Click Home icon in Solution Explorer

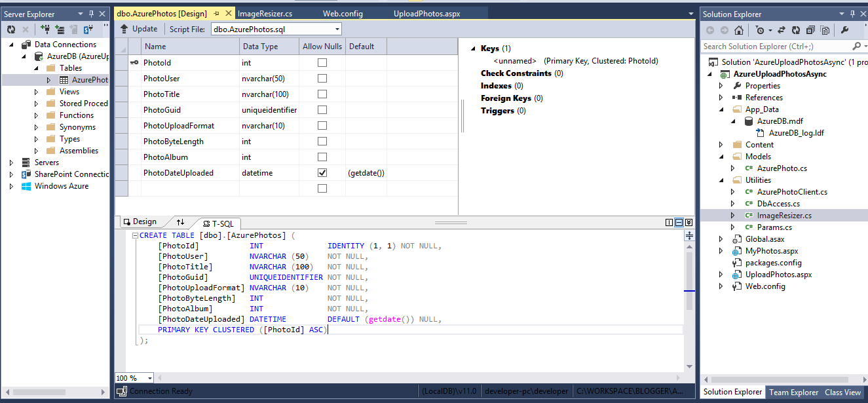click(x=739, y=30)
